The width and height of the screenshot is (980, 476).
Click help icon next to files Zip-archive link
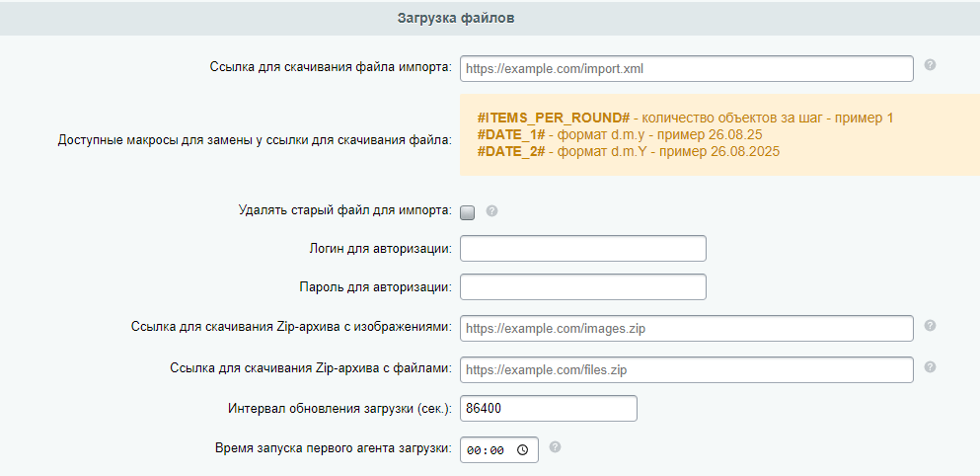930,367
